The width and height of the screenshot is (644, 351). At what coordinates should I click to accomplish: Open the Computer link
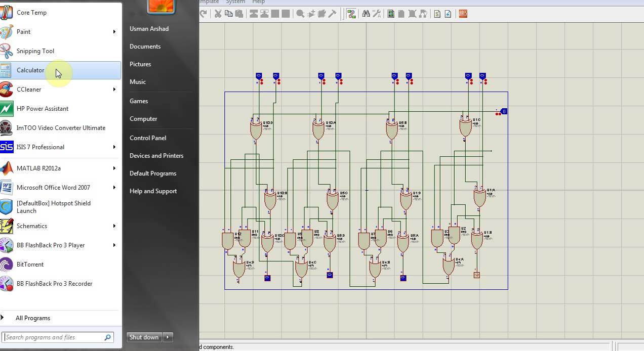(x=143, y=119)
